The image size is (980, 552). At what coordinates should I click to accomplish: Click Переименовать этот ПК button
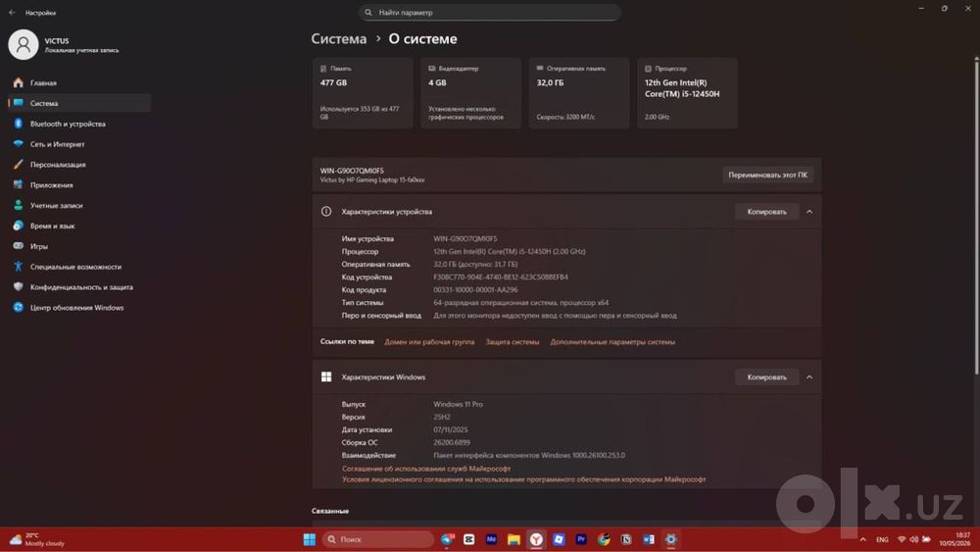[x=767, y=176]
